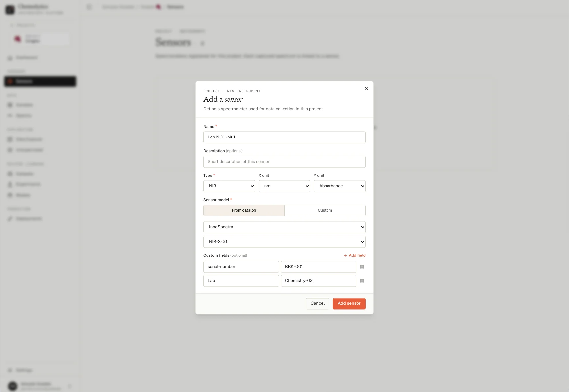Delete the serial-number custom field row
This screenshot has width=569, height=392.
[362, 267]
